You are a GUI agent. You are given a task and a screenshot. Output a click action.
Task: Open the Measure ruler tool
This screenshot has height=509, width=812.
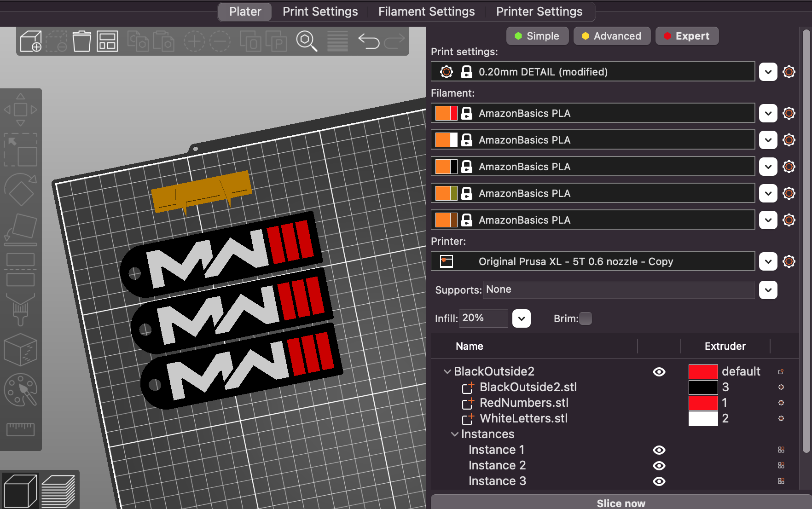(20, 429)
